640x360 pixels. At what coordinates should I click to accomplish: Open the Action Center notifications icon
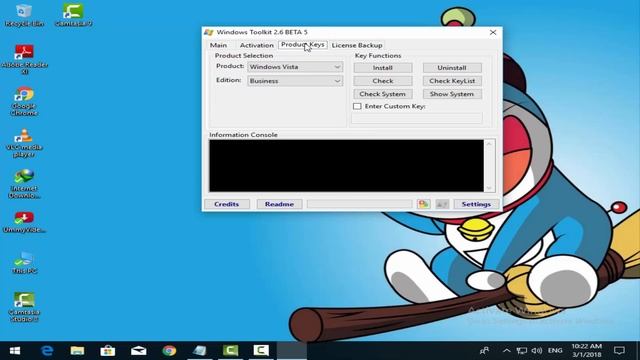[x=619, y=351]
